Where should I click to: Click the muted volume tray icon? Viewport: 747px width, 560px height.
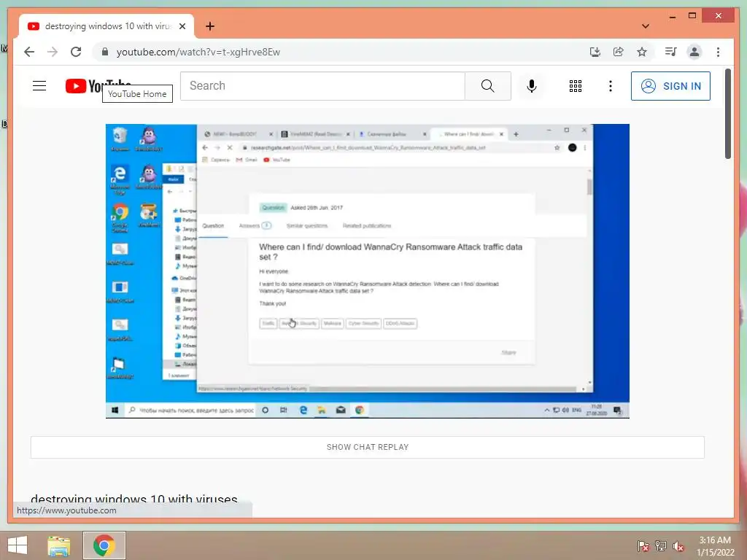(x=678, y=545)
